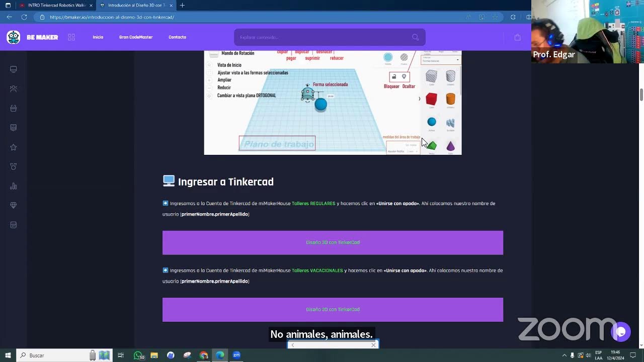Screen dimensions: 644x362
Task: Open the taskbar clock and date
Action: [617, 355]
